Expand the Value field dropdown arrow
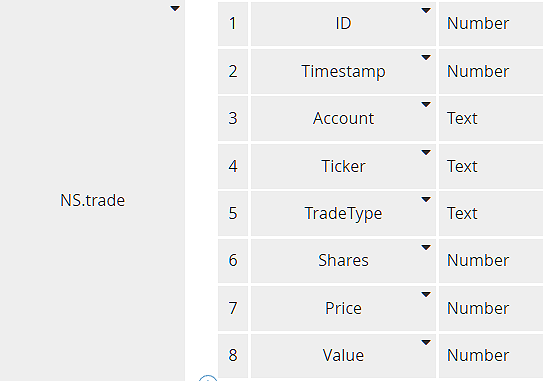Image resolution: width=543 pixels, height=381 pixels. tap(426, 343)
